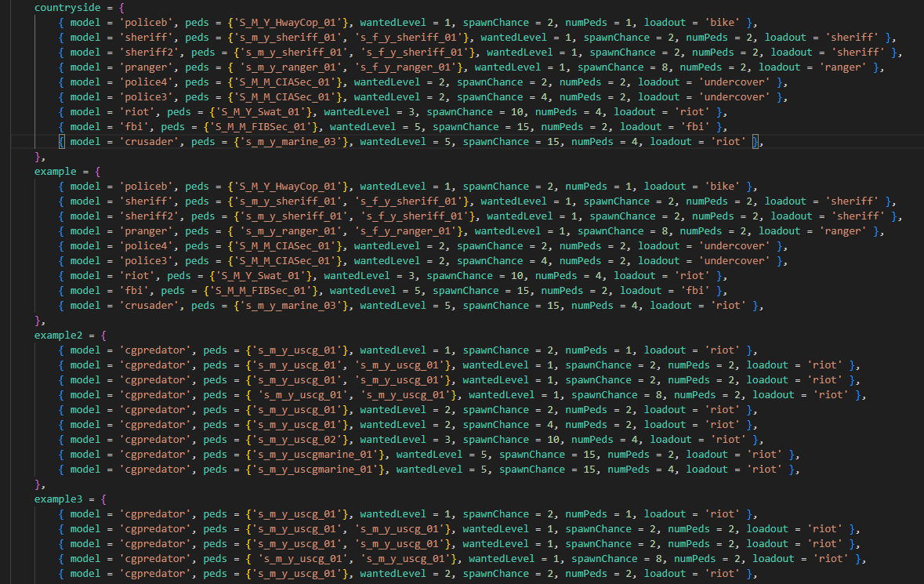Click the "example3" table name

coord(58,499)
